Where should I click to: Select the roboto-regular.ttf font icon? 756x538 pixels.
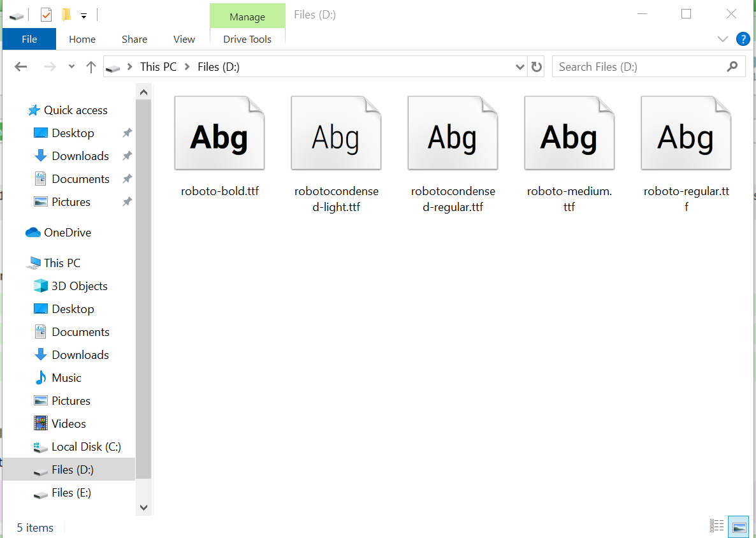point(686,133)
